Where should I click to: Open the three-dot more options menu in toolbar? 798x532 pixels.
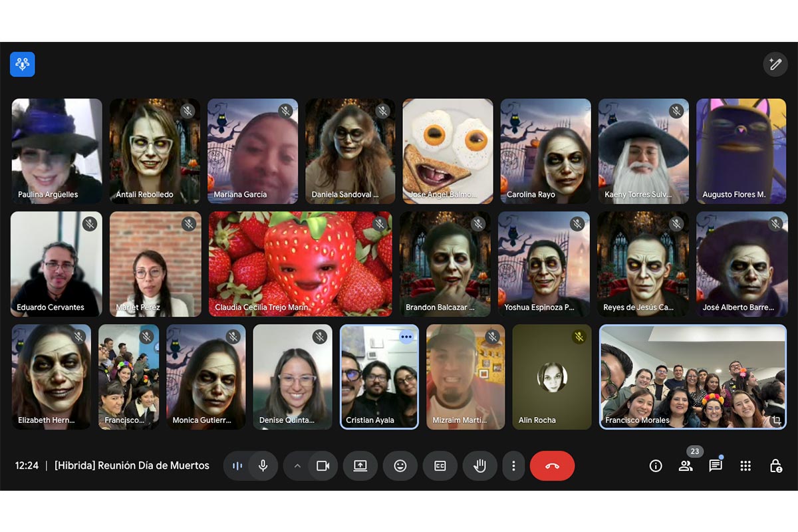point(513,466)
